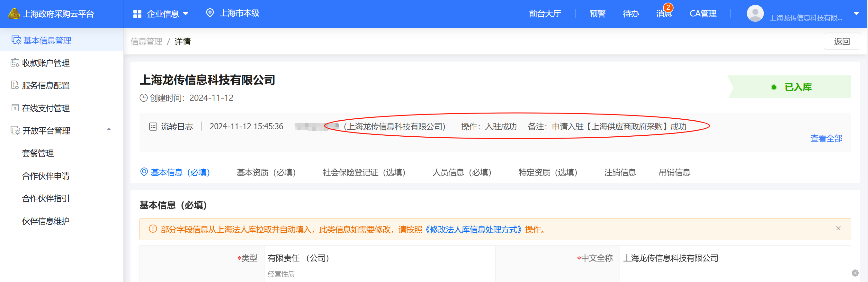Select 合作伙伴申请 in the sidebar
The image size is (868, 282).
[x=46, y=176]
